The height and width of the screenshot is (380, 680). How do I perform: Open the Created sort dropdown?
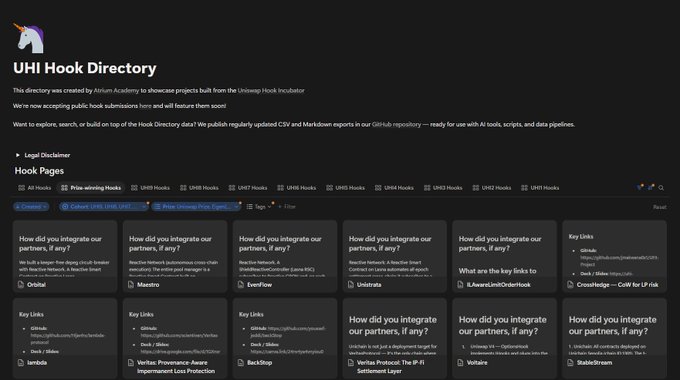pyautogui.click(x=31, y=207)
